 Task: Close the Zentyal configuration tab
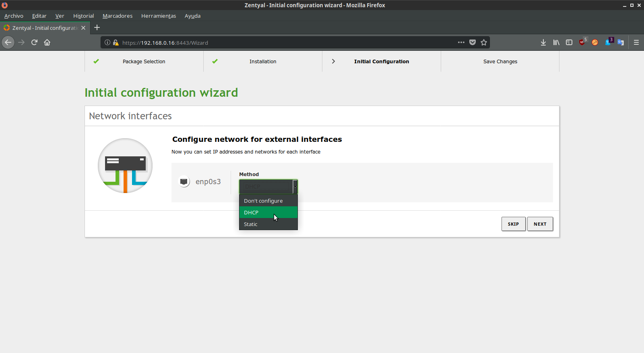tap(83, 28)
